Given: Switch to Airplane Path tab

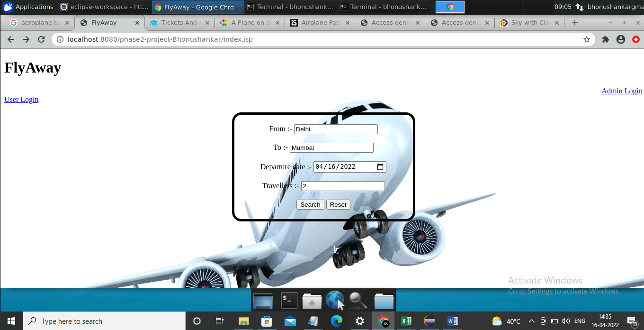Looking at the screenshot, I should coord(319,22).
